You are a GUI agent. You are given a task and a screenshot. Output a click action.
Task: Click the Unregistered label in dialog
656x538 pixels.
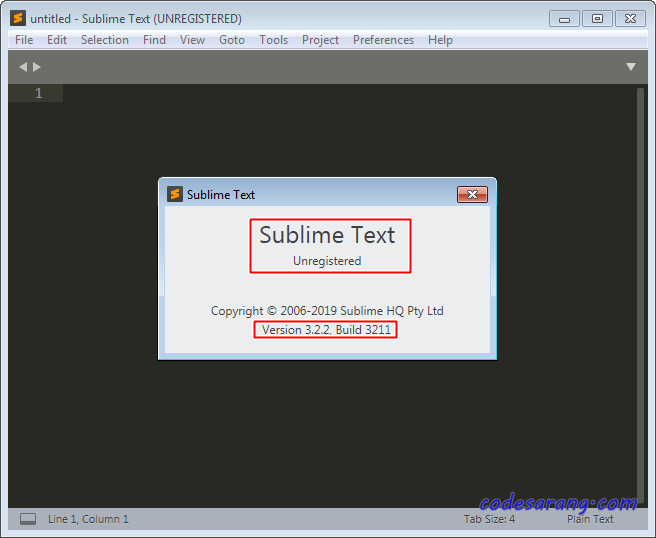(327, 261)
